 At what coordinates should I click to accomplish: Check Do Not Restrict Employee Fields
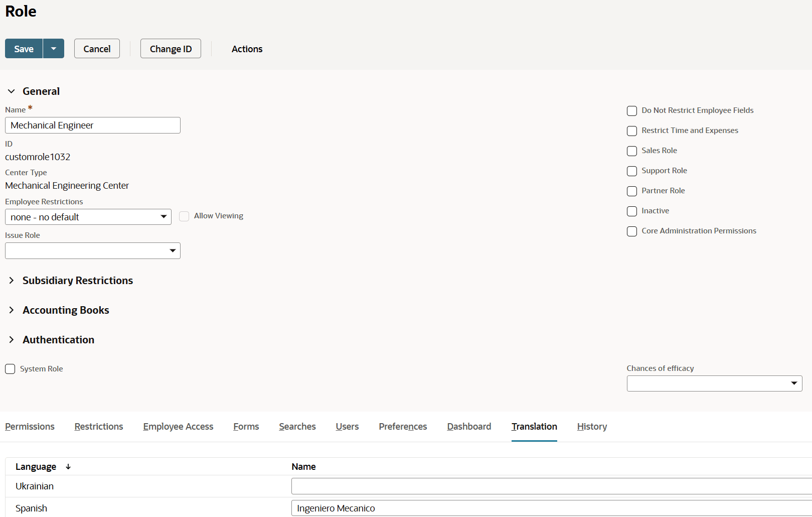[632, 110]
